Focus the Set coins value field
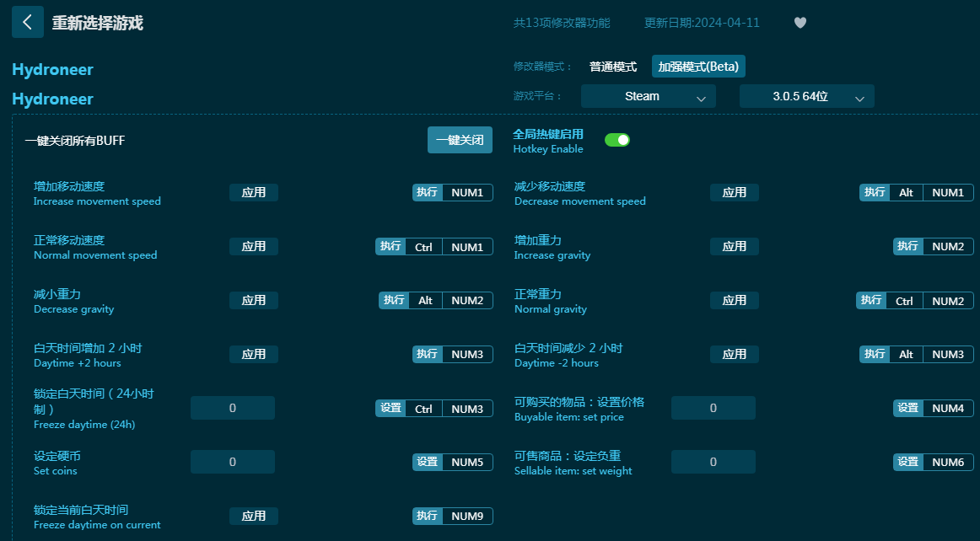The image size is (980, 541). 233,462
